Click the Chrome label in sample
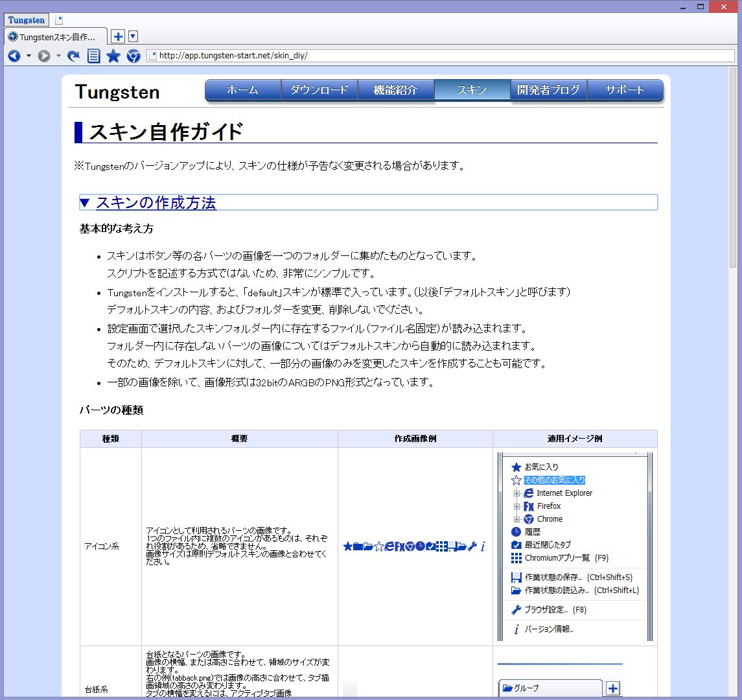This screenshot has width=742, height=700. point(550,519)
